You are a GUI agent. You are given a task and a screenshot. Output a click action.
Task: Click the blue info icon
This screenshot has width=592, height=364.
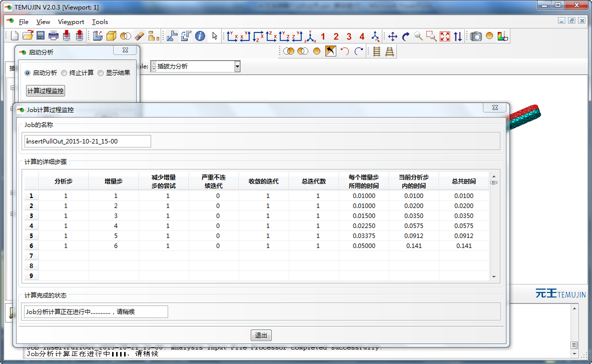[200, 36]
